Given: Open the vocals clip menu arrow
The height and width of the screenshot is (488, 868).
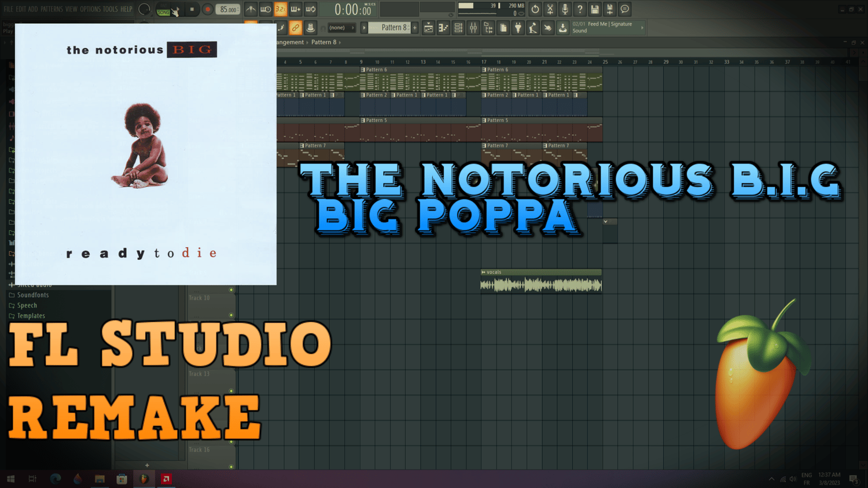Looking at the screenshot, I should 483,272.
